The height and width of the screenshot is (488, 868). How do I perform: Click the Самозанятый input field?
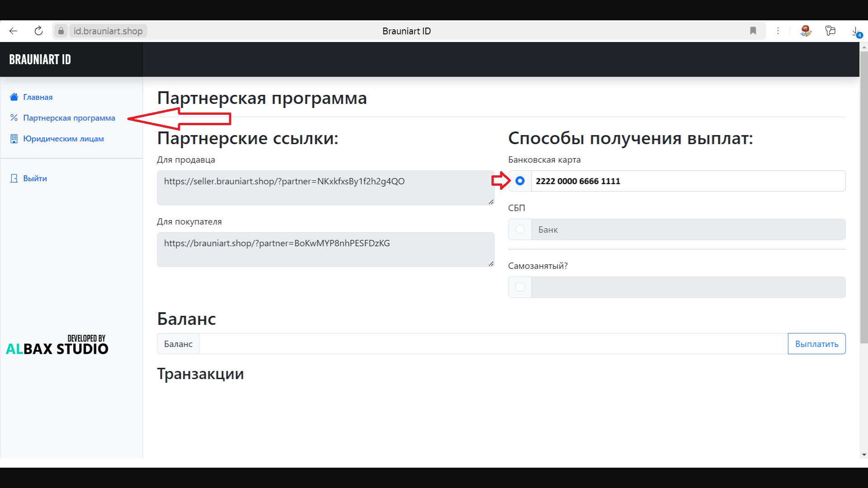[688, 287]
